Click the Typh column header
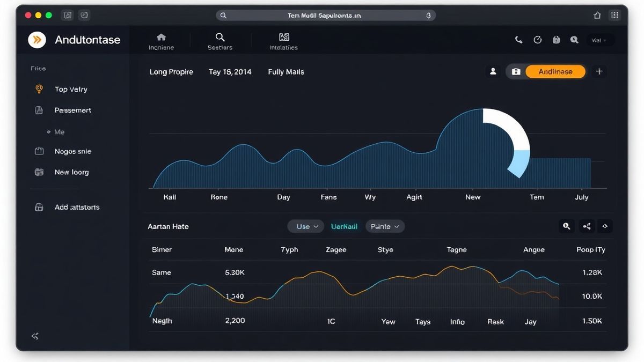This screenshot has height=362, width=644. [289, 250]
